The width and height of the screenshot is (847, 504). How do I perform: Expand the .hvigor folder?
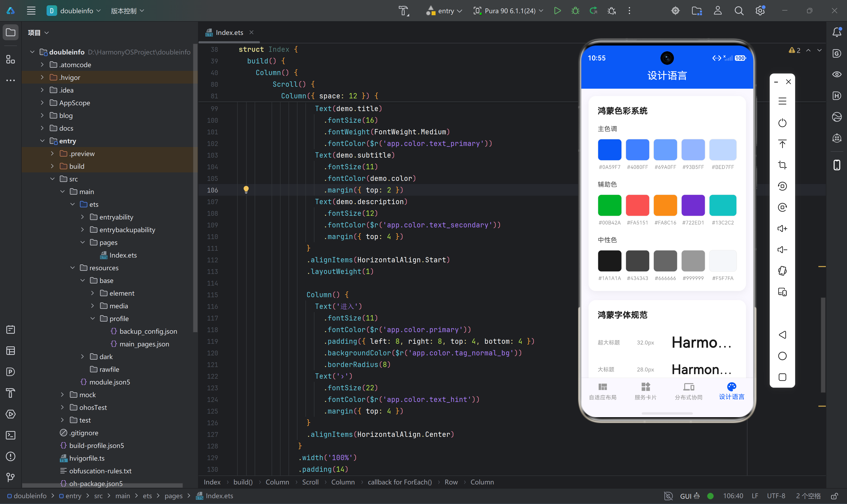(42, 77)
